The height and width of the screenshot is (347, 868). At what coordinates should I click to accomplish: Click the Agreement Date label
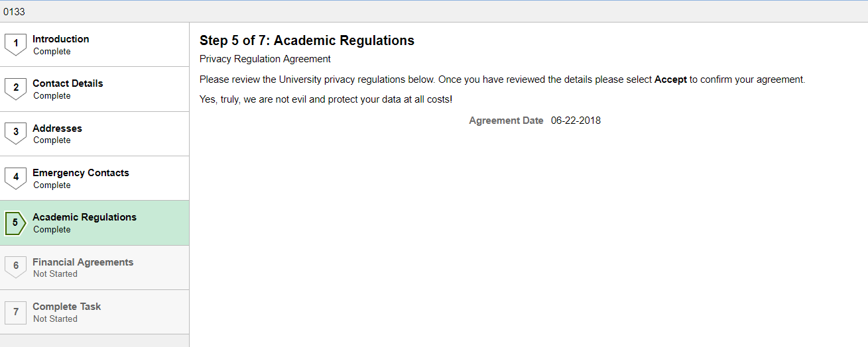click(506, 121)
